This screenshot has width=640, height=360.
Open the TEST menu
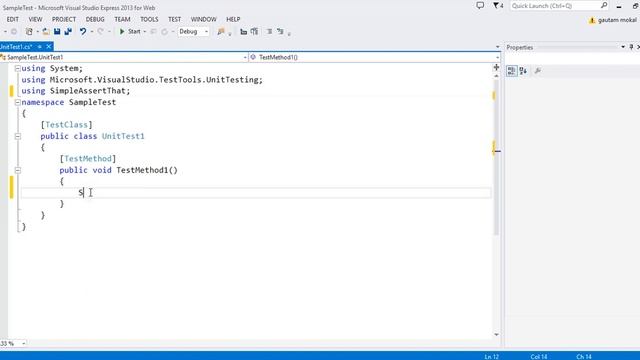(175, 19)
